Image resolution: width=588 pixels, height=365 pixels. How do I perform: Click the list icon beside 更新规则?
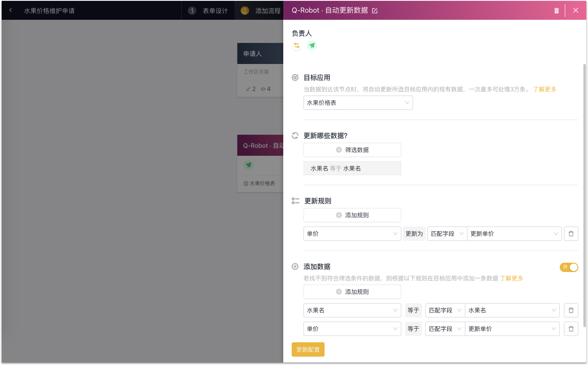coord(295,201)
